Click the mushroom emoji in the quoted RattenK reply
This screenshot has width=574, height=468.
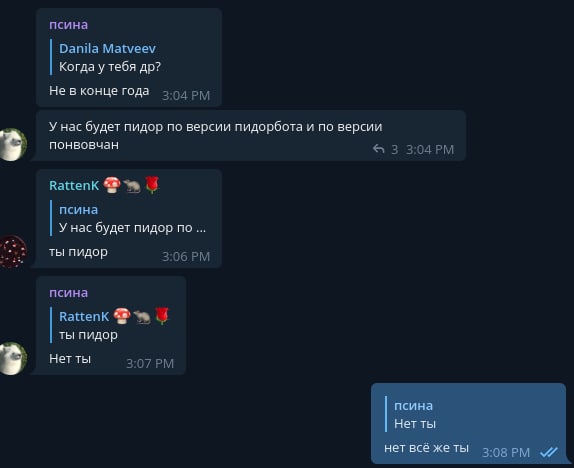tap(122, 316)
